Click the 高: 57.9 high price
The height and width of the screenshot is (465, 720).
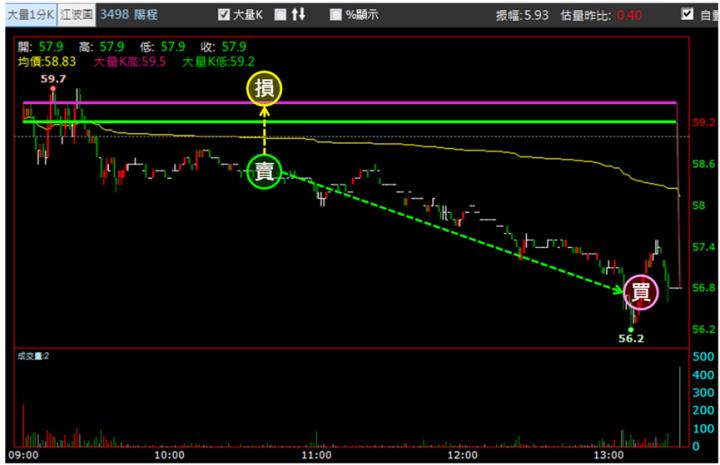101,46
